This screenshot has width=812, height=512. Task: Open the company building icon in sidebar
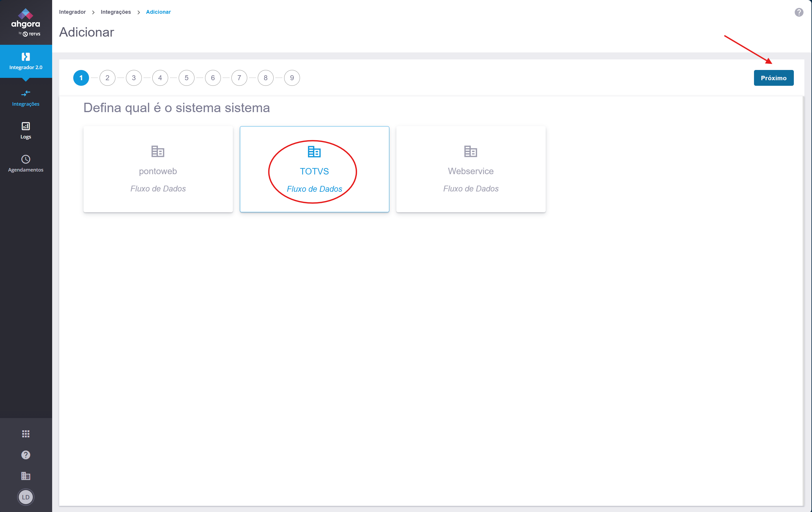pos(25,476)
